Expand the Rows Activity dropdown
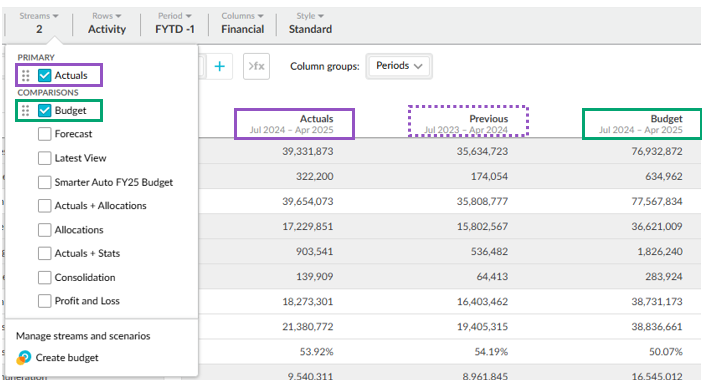Viewport: 702px width, 380px height. coord(107,23)
